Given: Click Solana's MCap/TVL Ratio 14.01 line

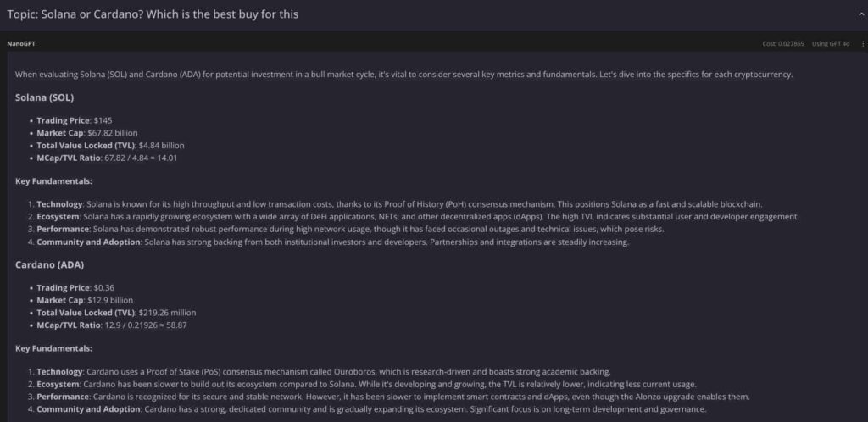Looking at the screenshot, I should pyautogui.click(x=107, y=158).
